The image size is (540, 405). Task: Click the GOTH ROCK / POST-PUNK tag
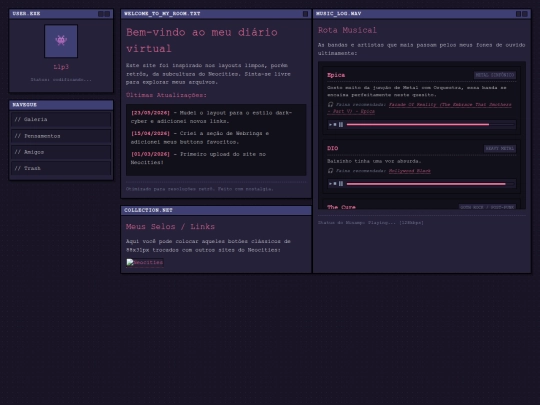487,207
